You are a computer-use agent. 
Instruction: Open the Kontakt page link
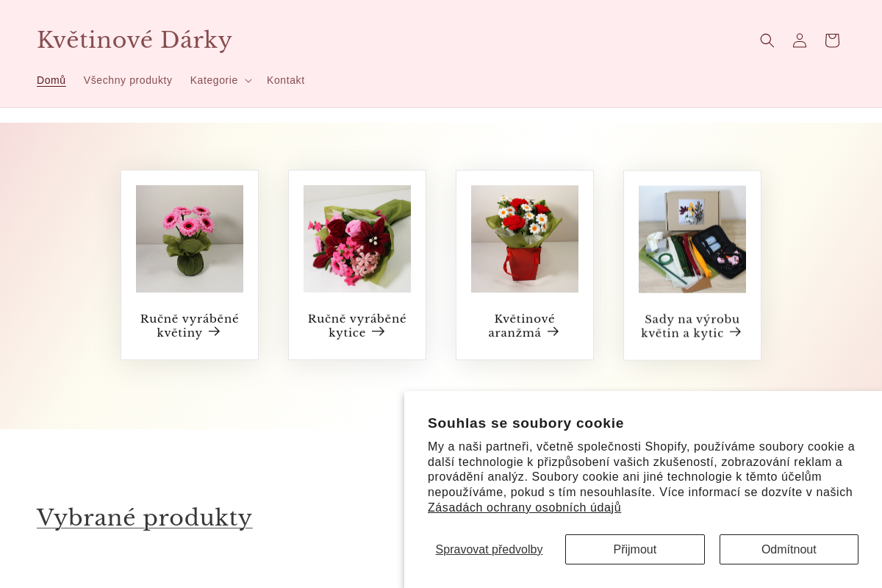pos(286,80)
